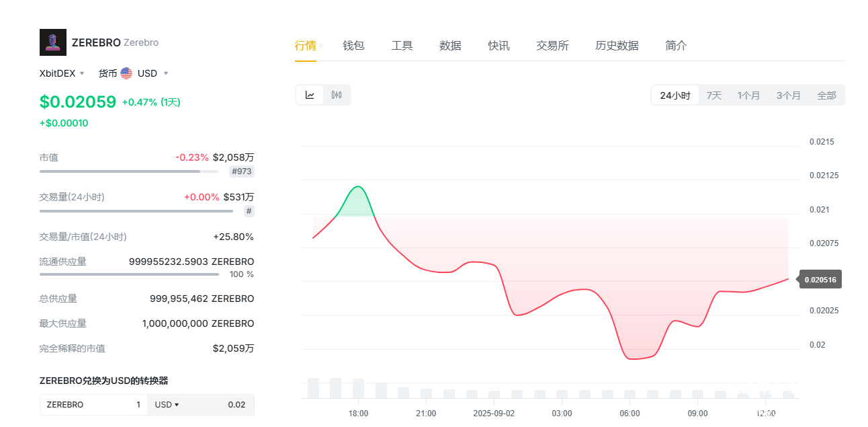
Task: Expand the USD selector in converter
Action: tap(167, 405)
